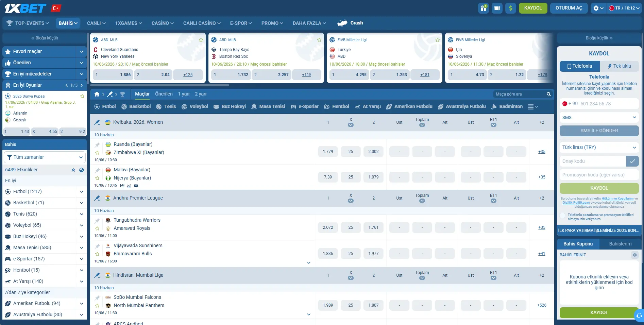
Task: Select Voleybol in the sports filter bar
Action: (x=195, y=107)
